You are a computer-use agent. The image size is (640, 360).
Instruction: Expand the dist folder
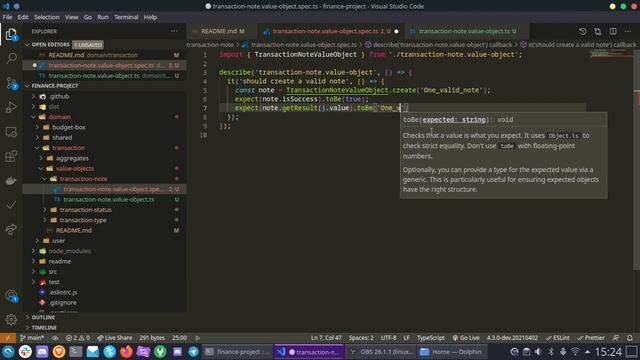tap(33, 107)
